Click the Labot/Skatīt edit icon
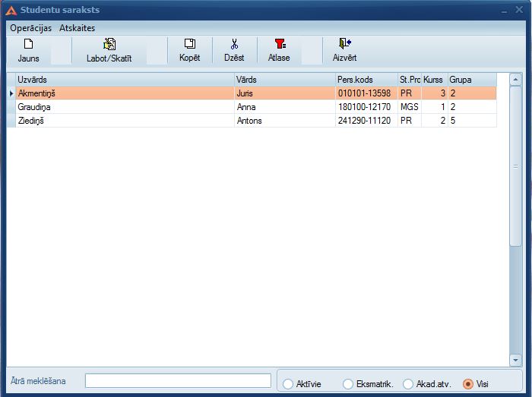This screenshot has width=532, height=397. [109, 44]
